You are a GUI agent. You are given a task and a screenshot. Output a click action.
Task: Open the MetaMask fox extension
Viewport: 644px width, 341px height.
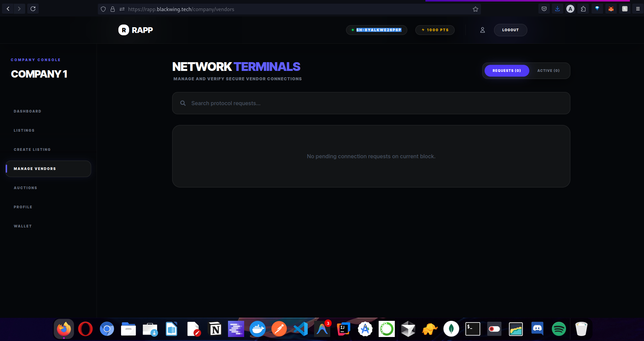tap(611, 9)
